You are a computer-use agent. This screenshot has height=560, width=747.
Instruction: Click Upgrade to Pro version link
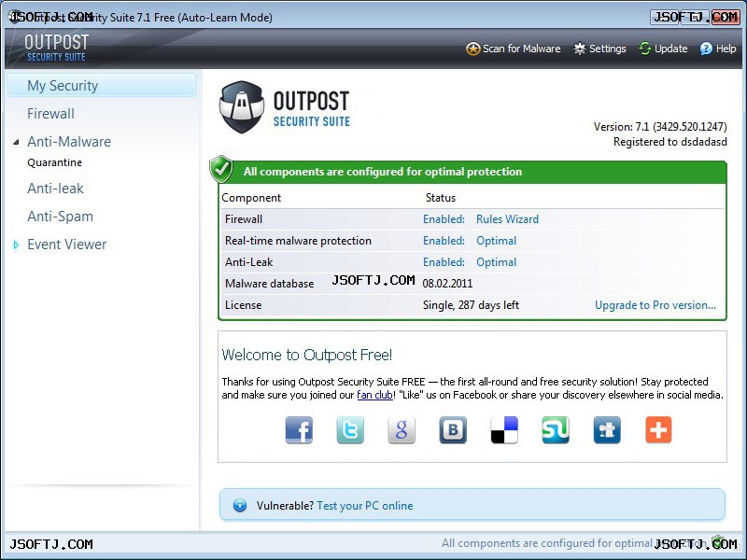(x=655, y=305)
